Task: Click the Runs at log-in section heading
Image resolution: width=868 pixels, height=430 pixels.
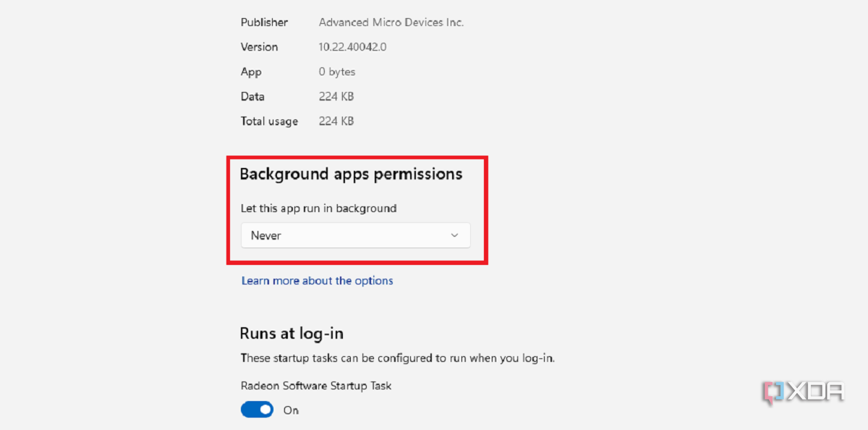Action: pyautogui.click(x=291, y=333)
